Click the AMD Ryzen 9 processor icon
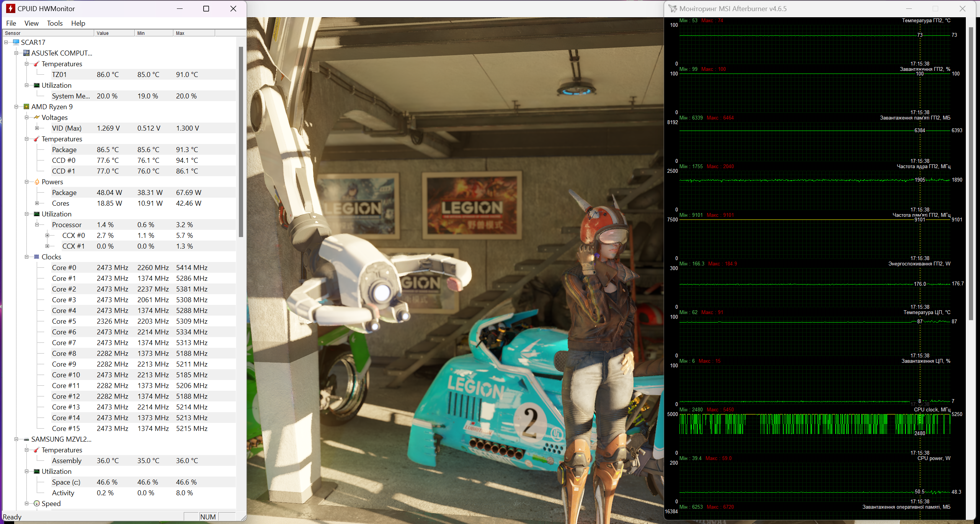Viewport: 980px width, 524px height. point(26,106)
